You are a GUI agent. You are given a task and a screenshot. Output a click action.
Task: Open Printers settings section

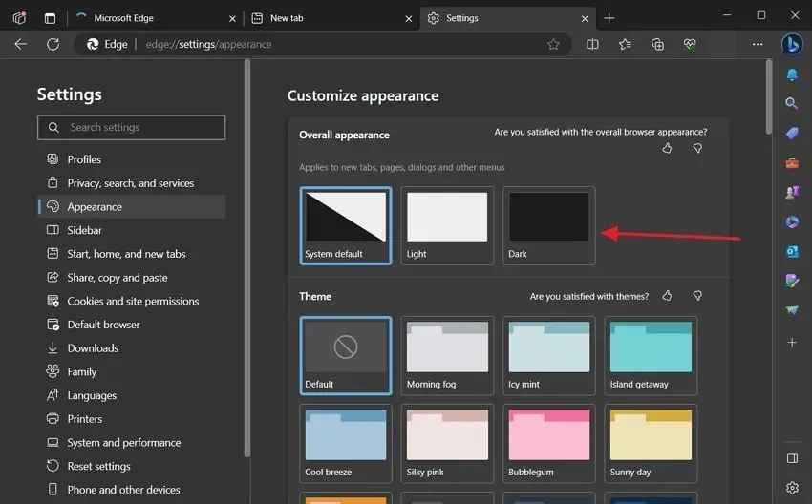pos(132,419)
